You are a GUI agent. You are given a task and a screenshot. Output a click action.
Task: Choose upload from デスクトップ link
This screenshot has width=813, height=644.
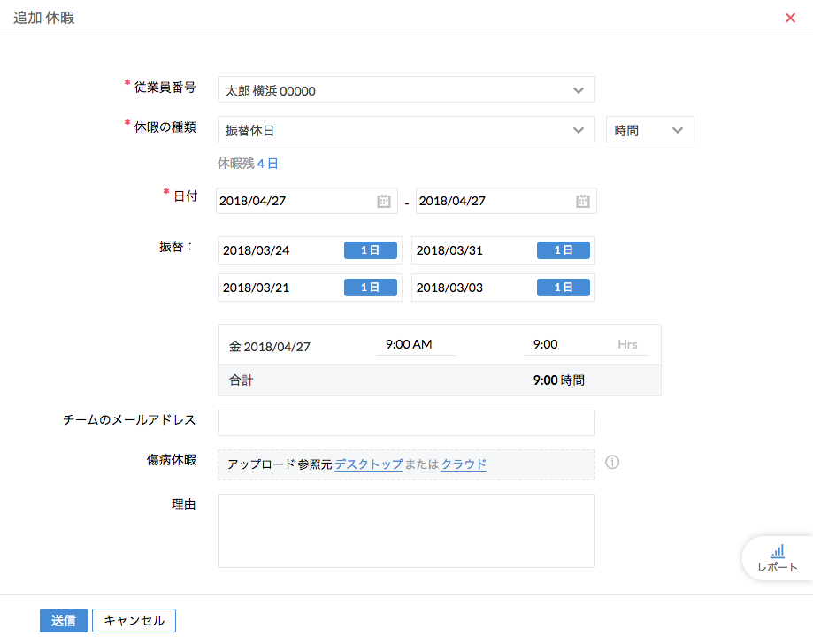[368, 464]
